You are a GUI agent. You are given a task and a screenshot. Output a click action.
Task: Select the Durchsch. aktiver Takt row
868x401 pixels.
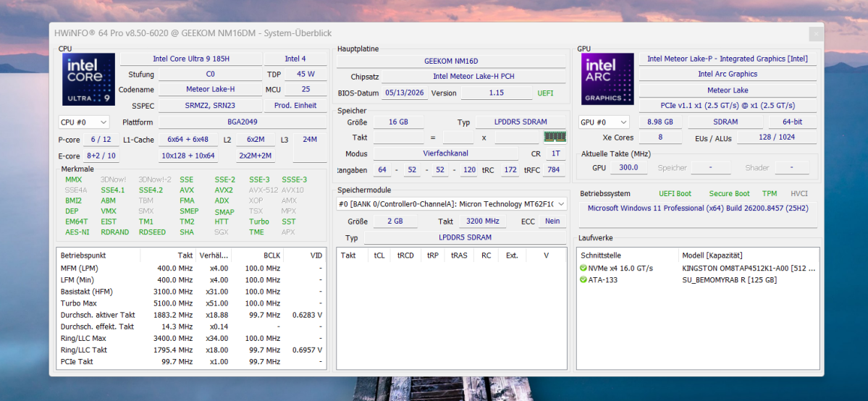tap(192, 315)
